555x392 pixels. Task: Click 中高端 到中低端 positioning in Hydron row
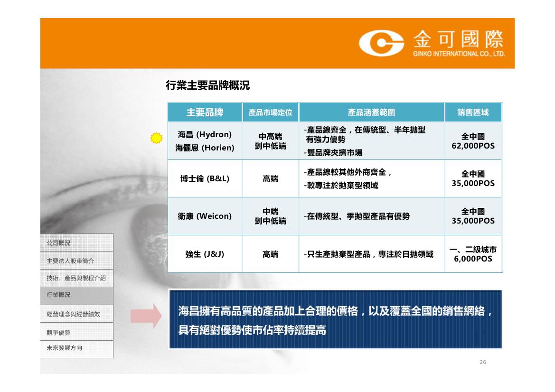coord(271,141)
